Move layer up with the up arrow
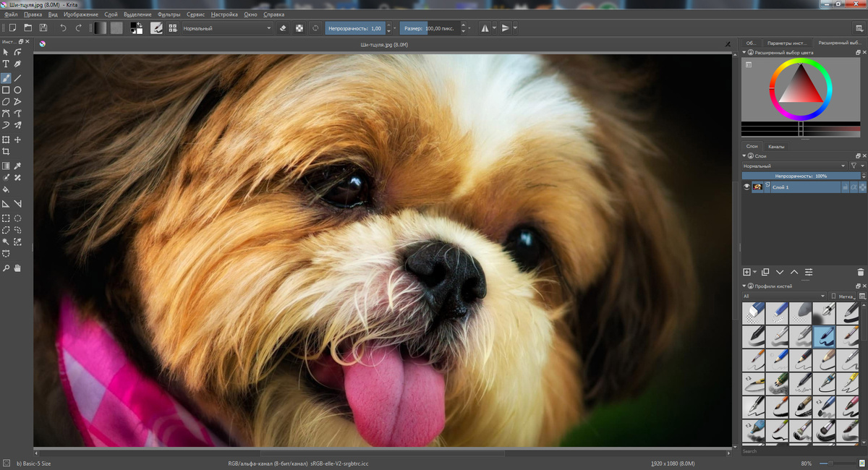Viewport: 868px width, 470px height. coord(794,272)
